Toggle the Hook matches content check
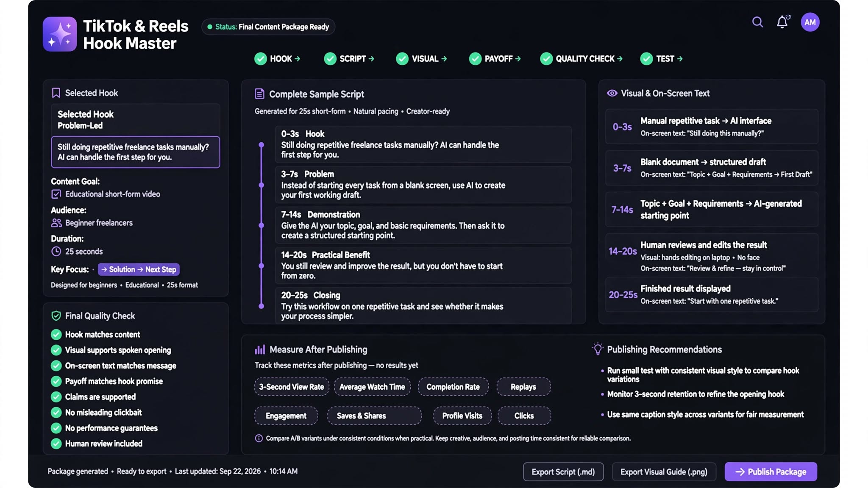 coord(56,335)
